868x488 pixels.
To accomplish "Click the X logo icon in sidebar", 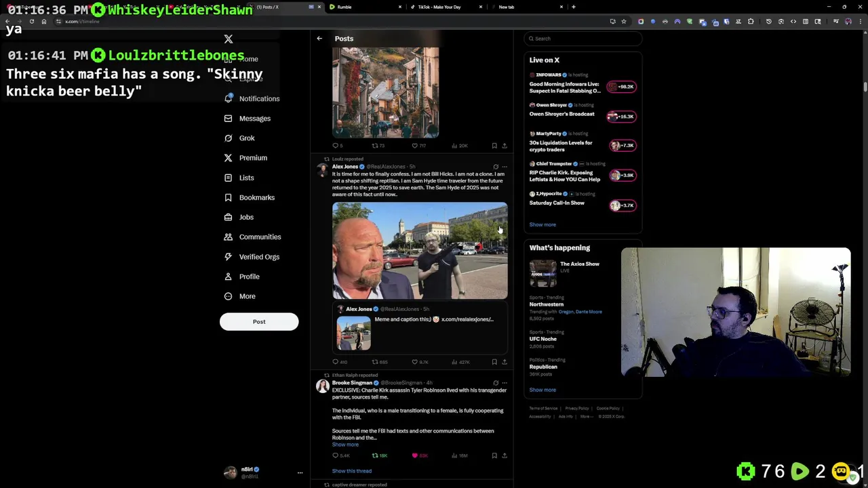I will pyautogui.click(x=229, y=39).
